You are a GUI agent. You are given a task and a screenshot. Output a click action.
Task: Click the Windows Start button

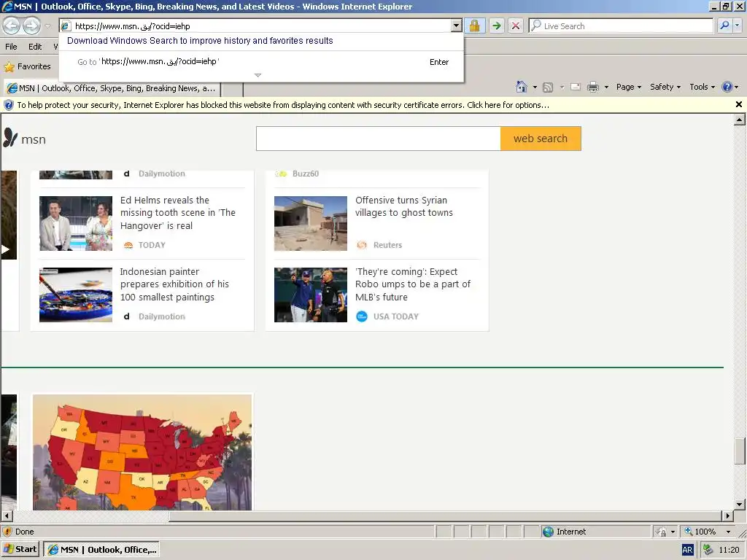tap(20, 550)
